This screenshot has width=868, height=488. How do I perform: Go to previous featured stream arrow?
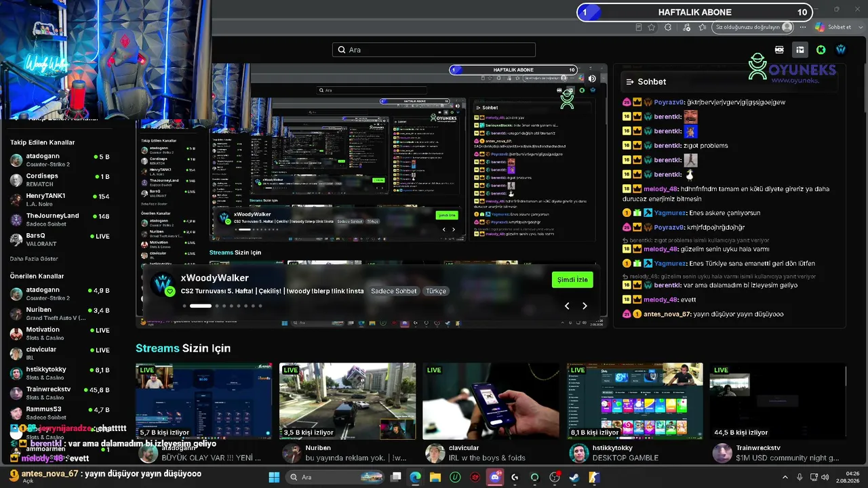[567, 306]
